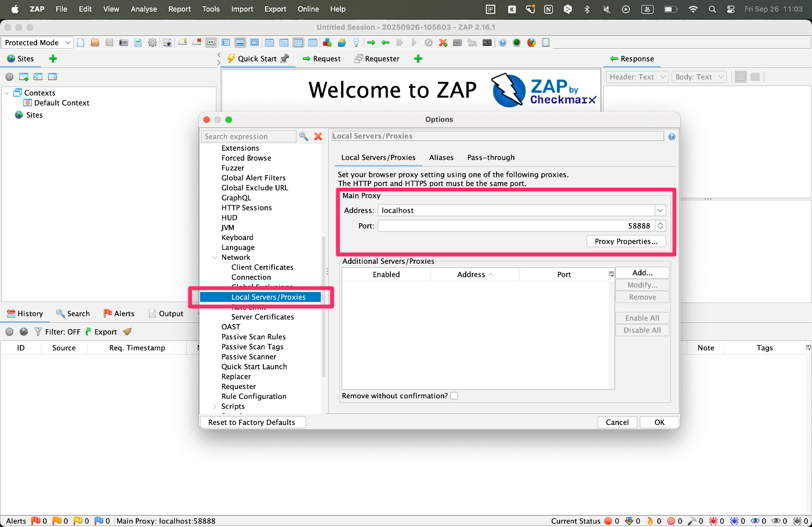This screenshot has height=527, width=812.
Task: Click the Port number input field
Action: [516, 226]
